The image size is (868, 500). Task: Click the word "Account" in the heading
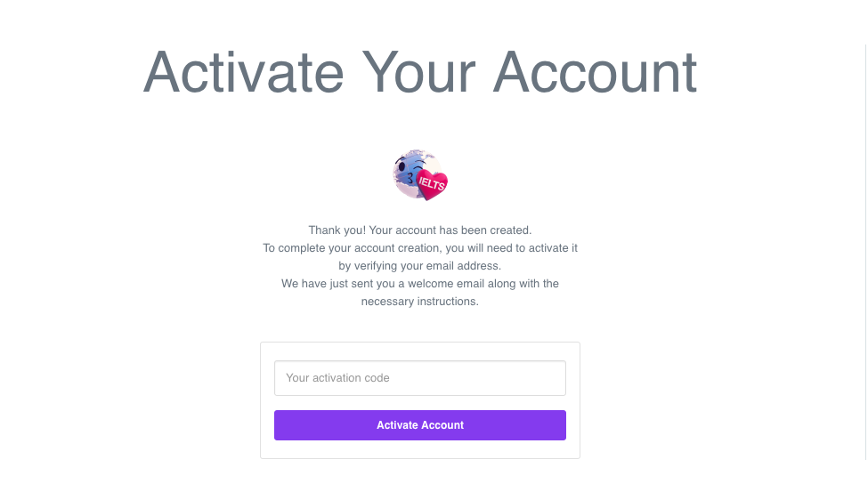596,72
